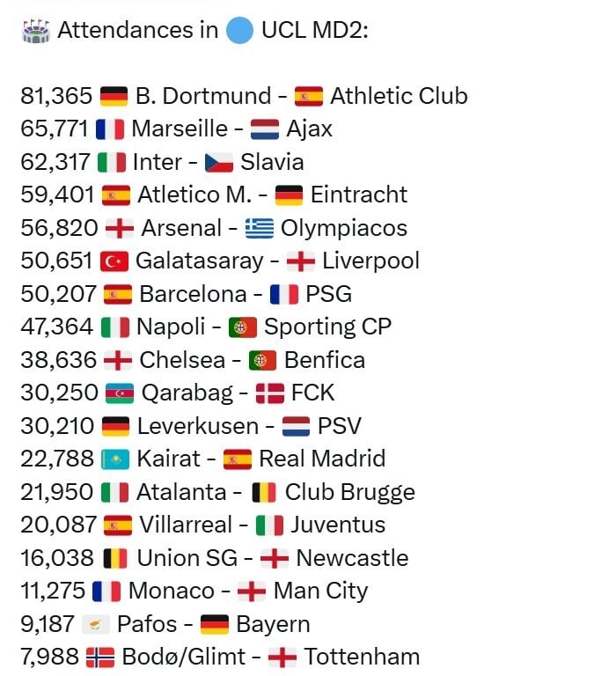The height and width of the screenshot is (676, 616).
Task: Click the Portuguese flag before Sporting CP
Action: click(243, 327)
